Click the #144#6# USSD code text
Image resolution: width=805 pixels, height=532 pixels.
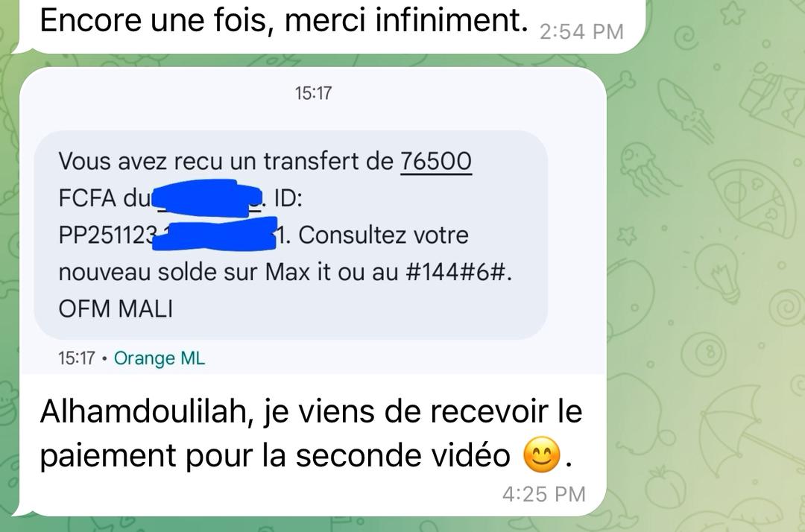(458, 273)
